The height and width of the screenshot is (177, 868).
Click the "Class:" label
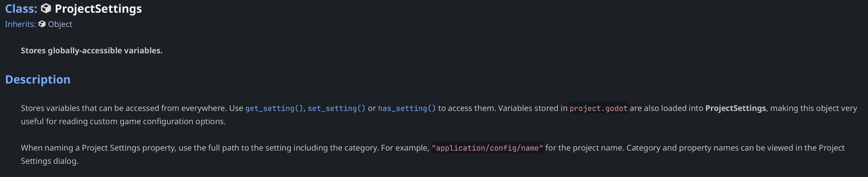click(21, 9)
